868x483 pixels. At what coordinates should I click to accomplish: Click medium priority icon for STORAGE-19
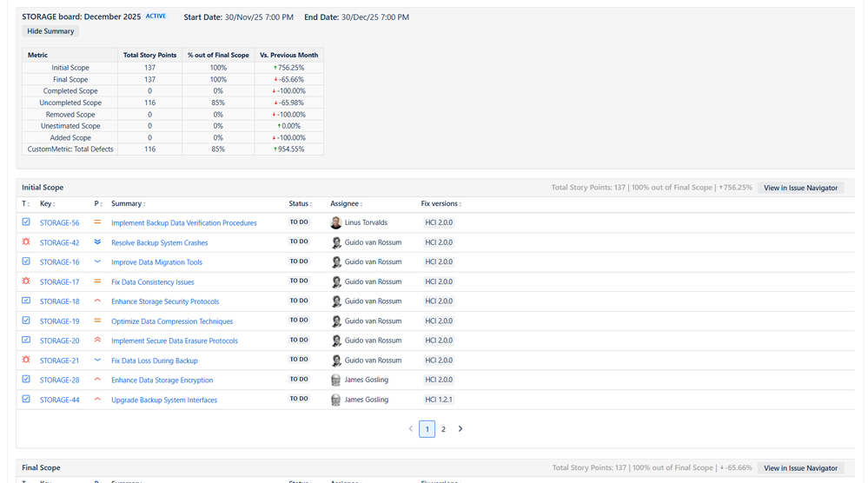point(97,321)
